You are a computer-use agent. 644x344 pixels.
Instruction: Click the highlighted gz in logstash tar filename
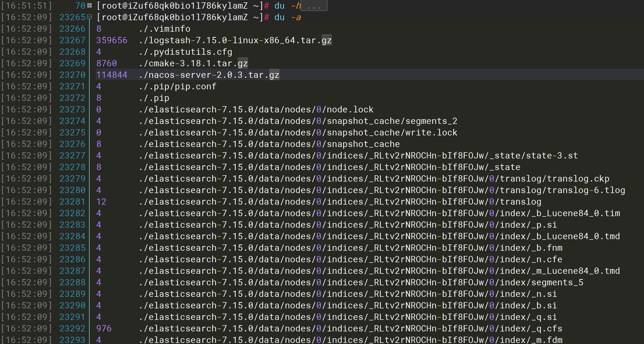coord(326,40)
